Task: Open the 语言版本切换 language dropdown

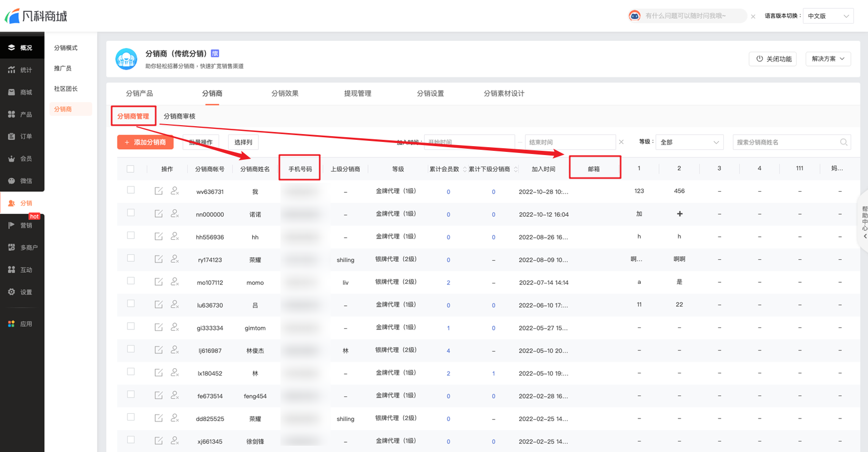Action: point(828,16)
